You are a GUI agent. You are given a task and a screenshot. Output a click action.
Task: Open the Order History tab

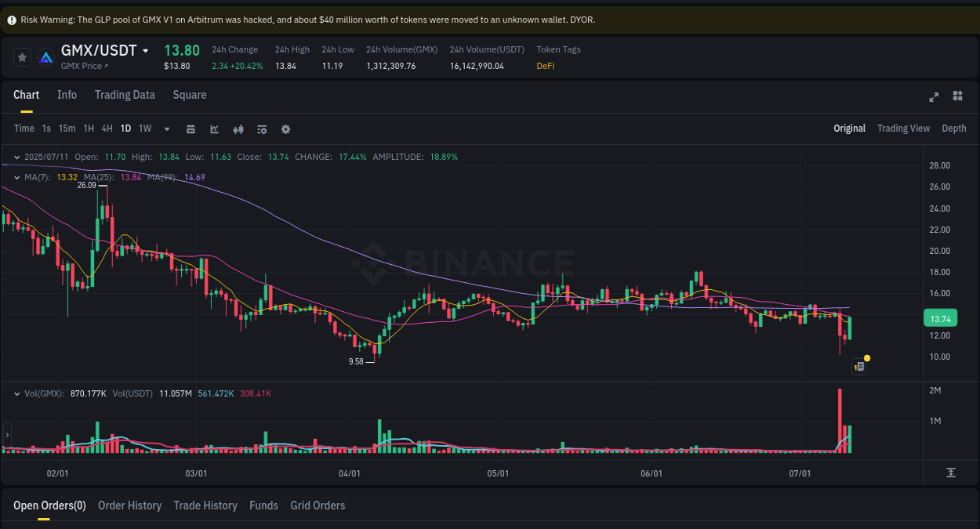(x=129, y=505)
